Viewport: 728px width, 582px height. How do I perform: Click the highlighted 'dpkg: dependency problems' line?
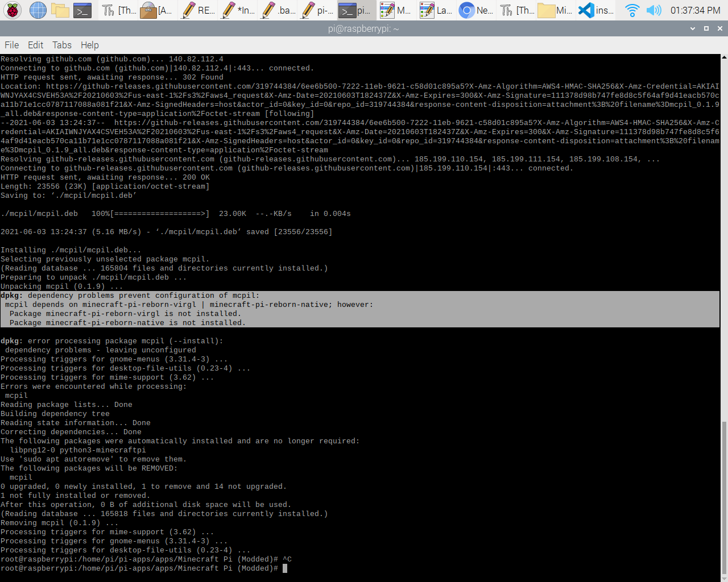130,296
